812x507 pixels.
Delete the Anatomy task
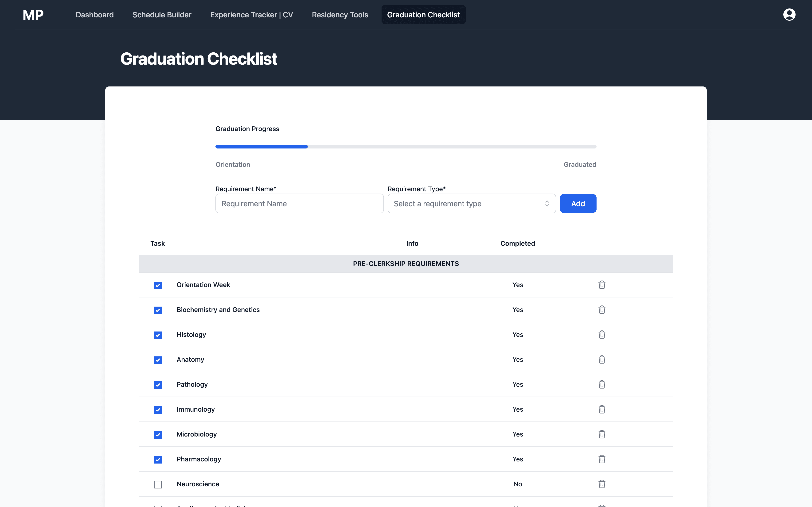(602, 359)
